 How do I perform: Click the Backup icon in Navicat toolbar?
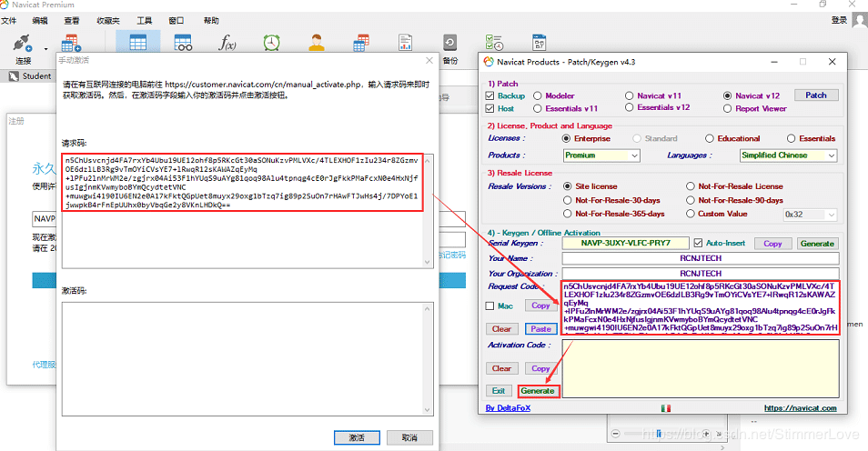click(x=450, y=43)
